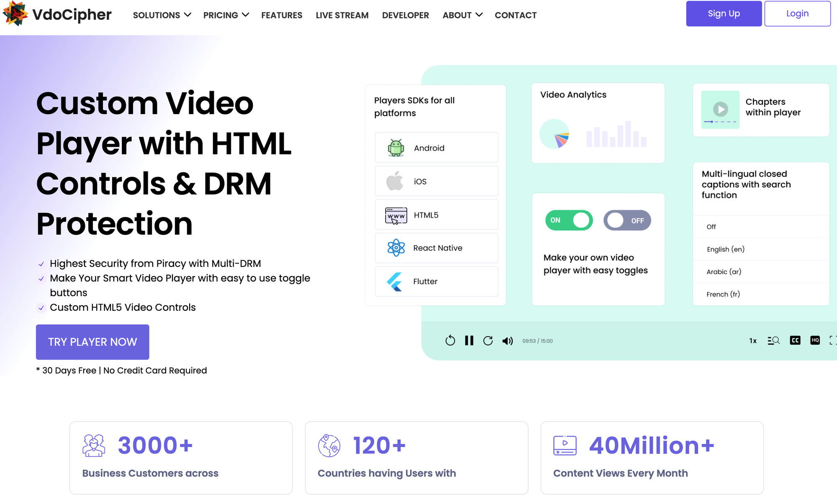Select the Android SDK row label
The width and height of the screenshot is (837, 504).
pyautogui.click(x=429, y=148)
